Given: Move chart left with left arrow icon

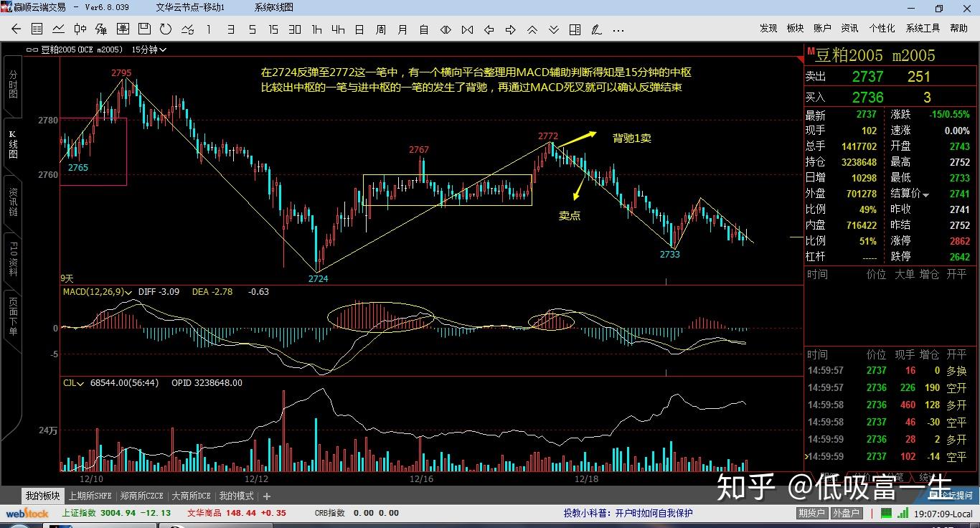Looking at the screenshot, I should pos(489,29).
